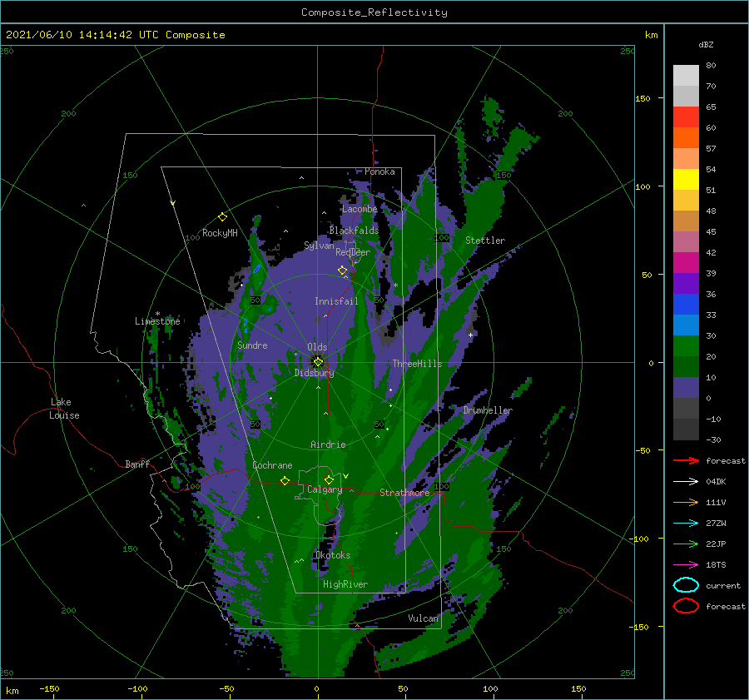Image resolution: width=749 pixels, height=700 pixels.
Task: Click the magenta 18TS arrow icon
Action: tap(686, 565)
